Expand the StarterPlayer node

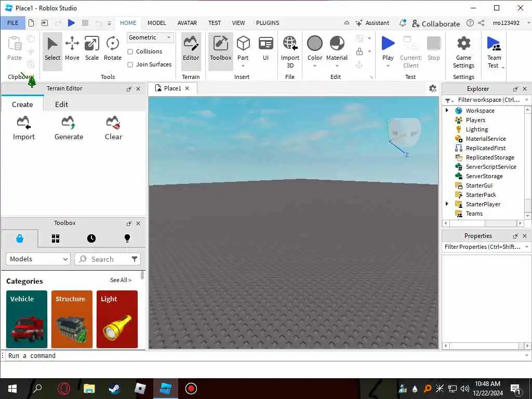pyautogui.click(x=447, y=204)
